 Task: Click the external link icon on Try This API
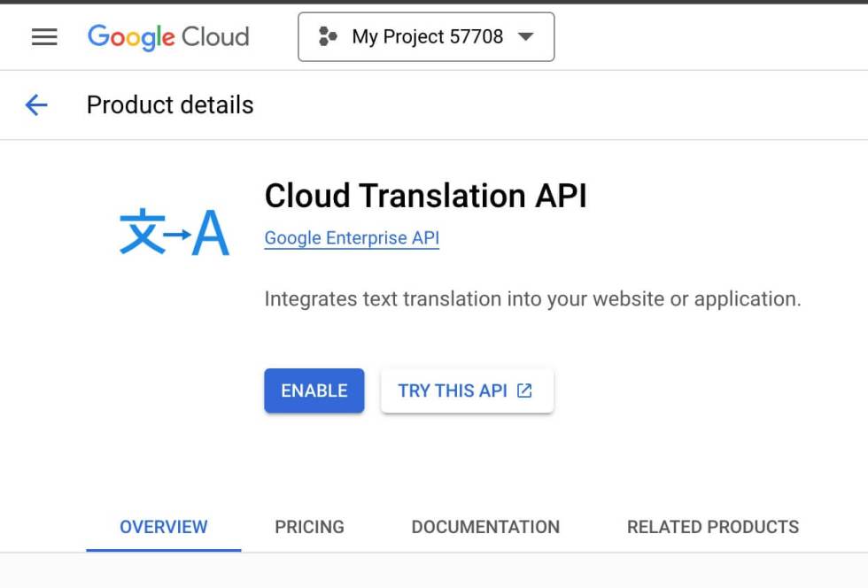(x=524, y=391)
